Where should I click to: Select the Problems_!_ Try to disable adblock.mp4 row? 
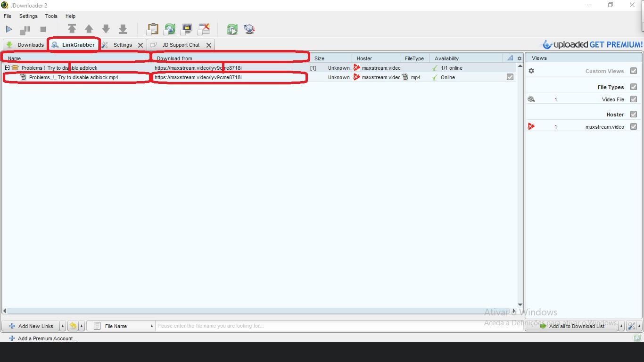259,77
